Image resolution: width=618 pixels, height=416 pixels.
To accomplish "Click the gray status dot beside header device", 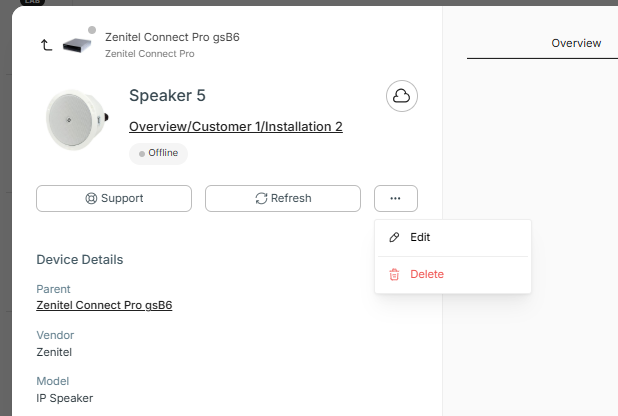I will coord(92,30).
